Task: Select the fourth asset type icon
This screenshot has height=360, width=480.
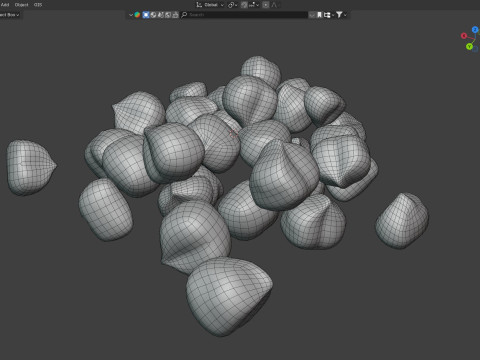Action: pos(161,15)
